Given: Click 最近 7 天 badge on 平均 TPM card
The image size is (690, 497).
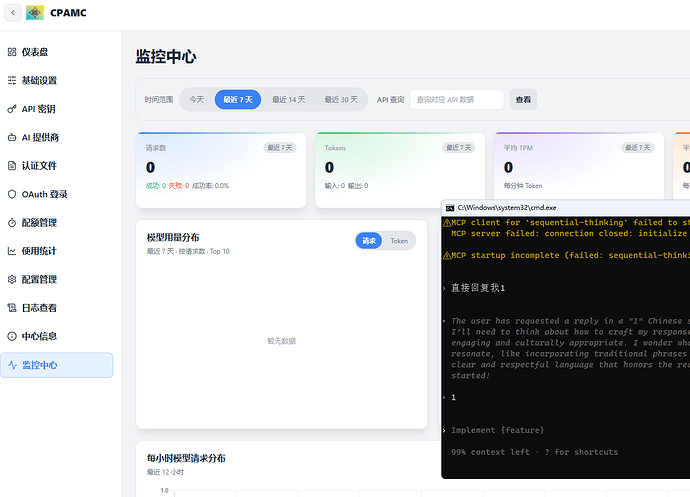Looking at the screenshot, I should (638, 147).
